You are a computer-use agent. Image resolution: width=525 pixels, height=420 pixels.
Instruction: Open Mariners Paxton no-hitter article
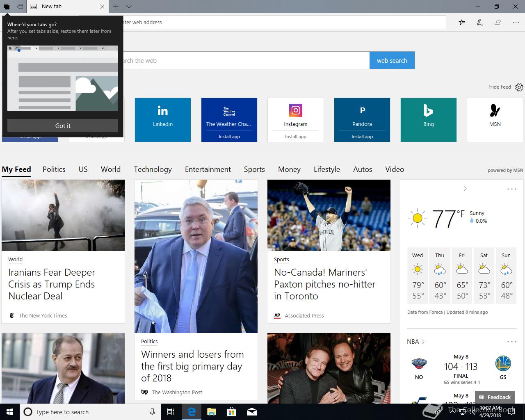pos(325,284)
